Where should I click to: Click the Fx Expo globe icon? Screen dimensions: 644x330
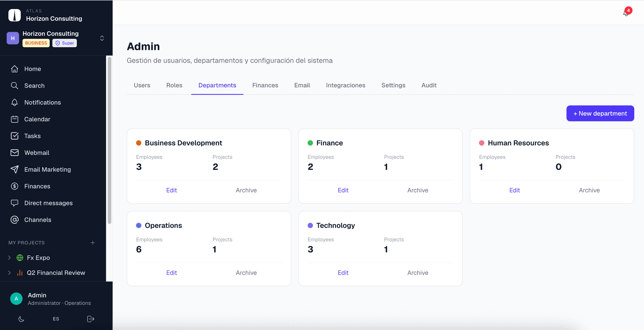point(20,258)
